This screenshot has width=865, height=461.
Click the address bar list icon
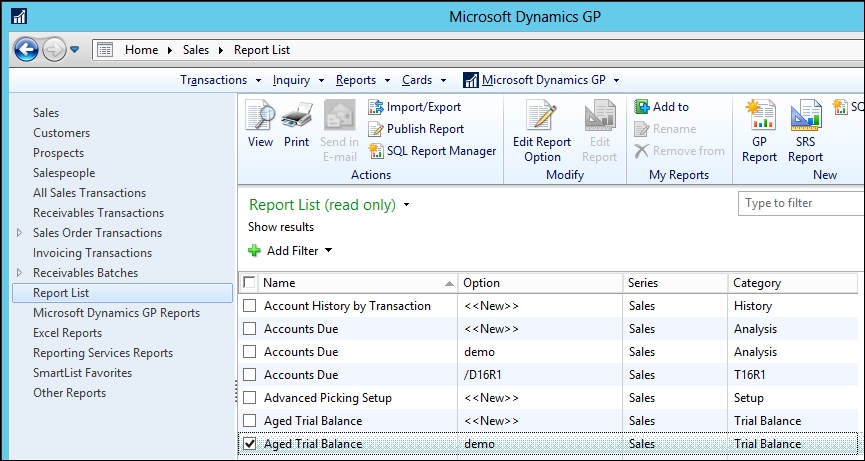click(x=105, y=50)
